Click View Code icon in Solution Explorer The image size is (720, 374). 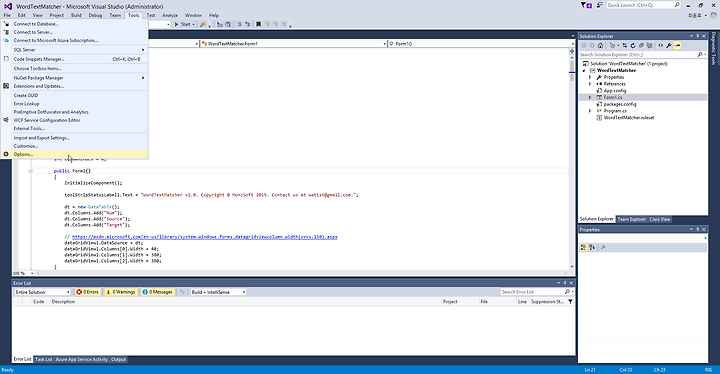660,45
